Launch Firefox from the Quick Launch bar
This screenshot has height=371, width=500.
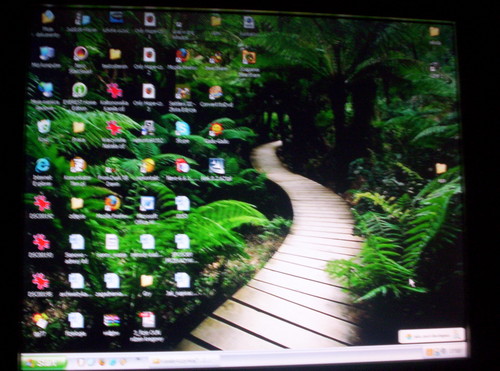(x=102, y=362)
